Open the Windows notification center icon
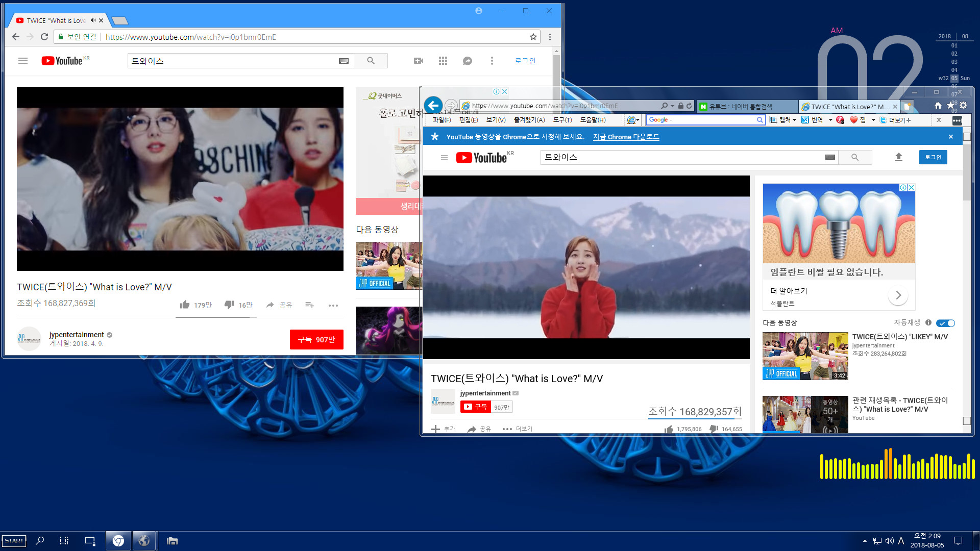 click(x=958, y=541)
